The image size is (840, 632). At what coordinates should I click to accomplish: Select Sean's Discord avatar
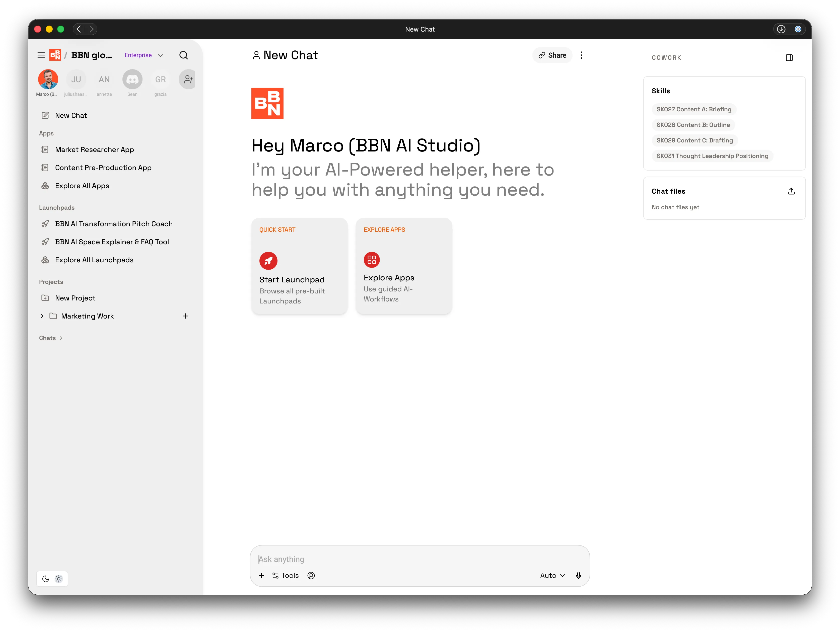132,79
